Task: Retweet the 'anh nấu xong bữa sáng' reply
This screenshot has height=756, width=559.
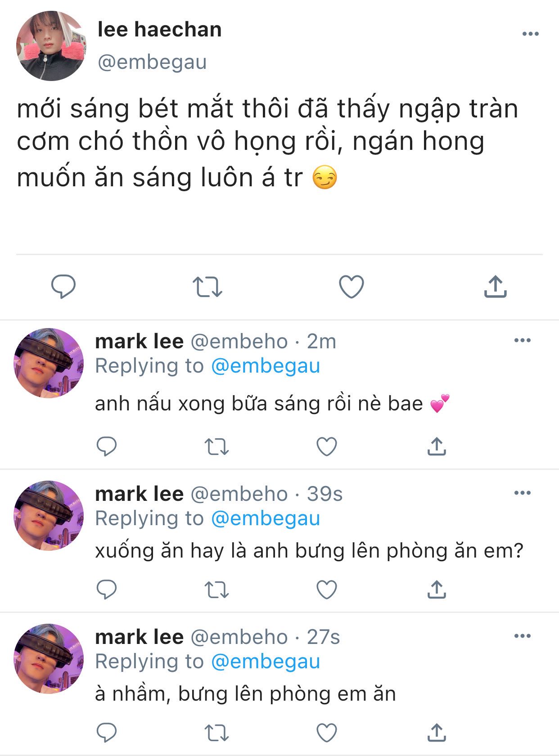Action: (216, 446)
